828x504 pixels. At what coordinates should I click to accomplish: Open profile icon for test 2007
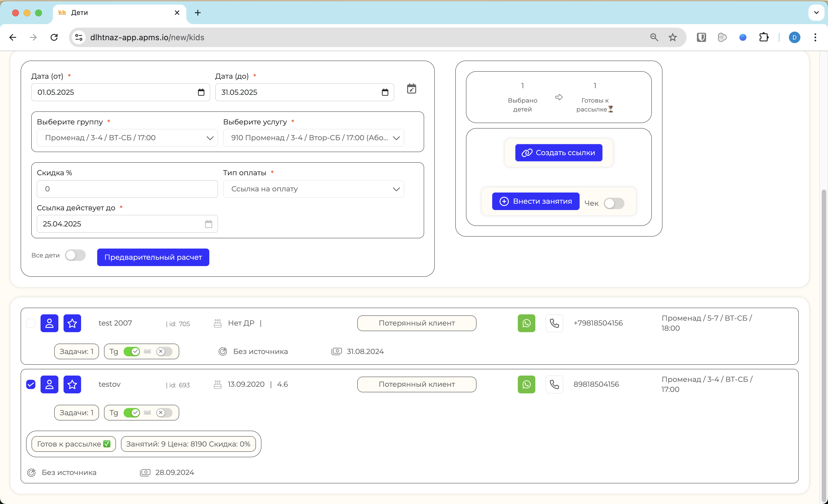pyautogui.click(x=49, y=323)
